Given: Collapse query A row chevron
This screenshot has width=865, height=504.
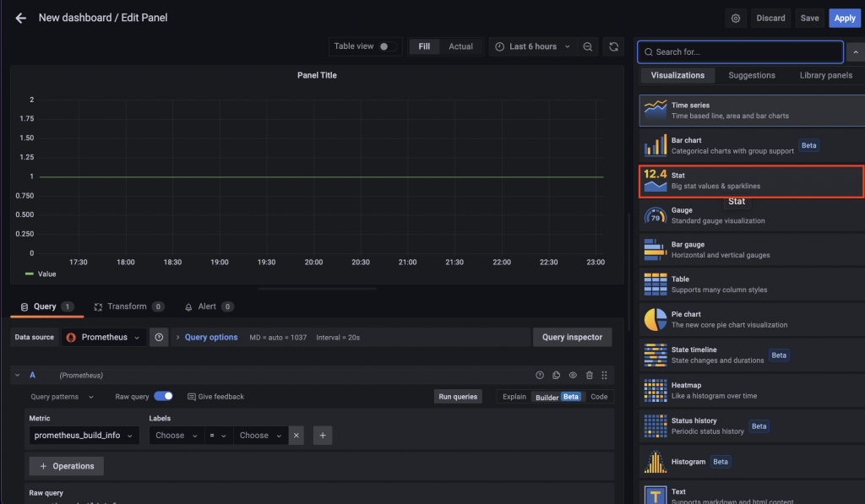Looking at the screenshot, I should 18,376.
